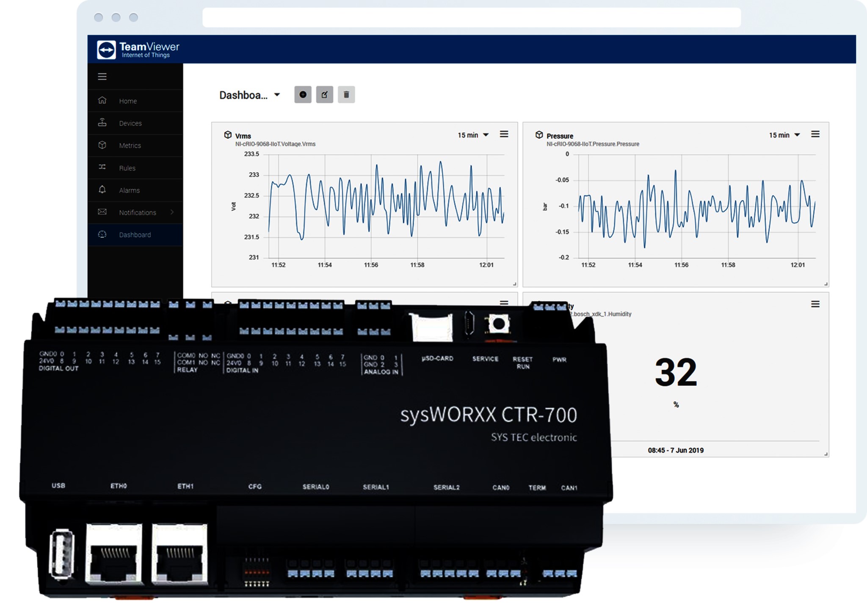Click the browser address bar
This screenshot has width=867, height=616.
pos(472,17)
